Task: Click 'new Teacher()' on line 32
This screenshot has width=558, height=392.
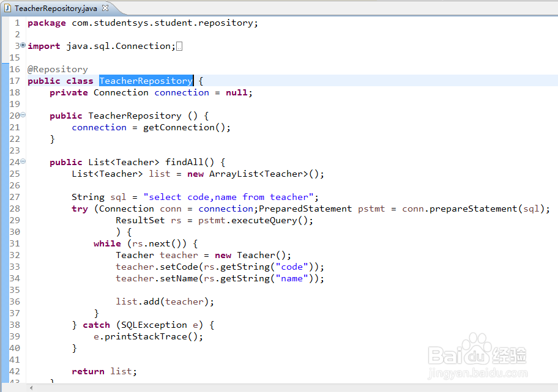Action: [250, 256]
